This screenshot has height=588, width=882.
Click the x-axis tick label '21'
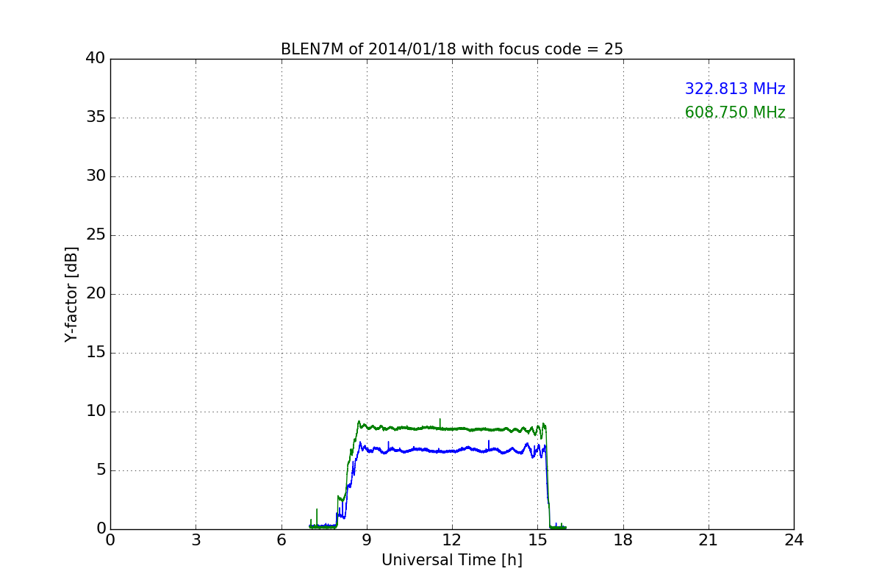[x=709, y=539]
